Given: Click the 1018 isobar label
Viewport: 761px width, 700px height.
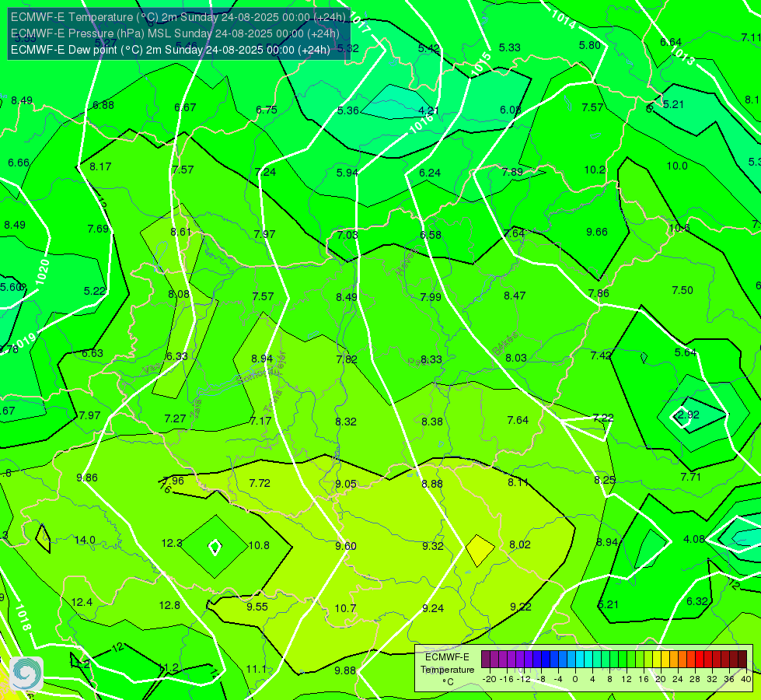Looking at the screenshot, I should [x=23, y=618].
